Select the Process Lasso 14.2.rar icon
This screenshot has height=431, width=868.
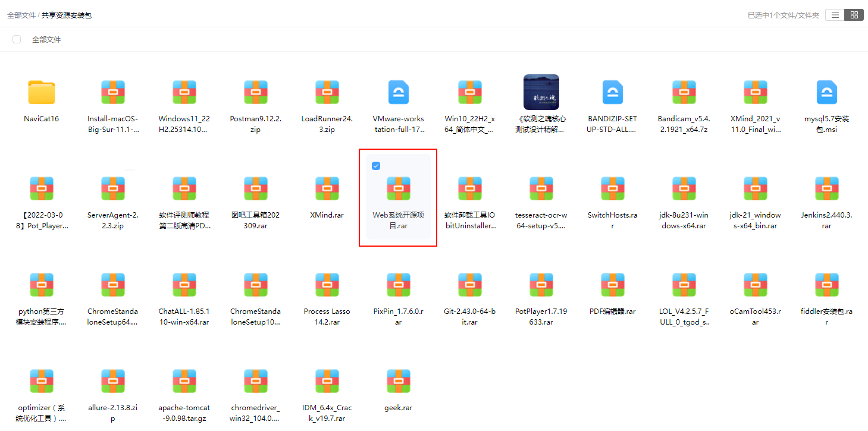(x=327, y=285)
